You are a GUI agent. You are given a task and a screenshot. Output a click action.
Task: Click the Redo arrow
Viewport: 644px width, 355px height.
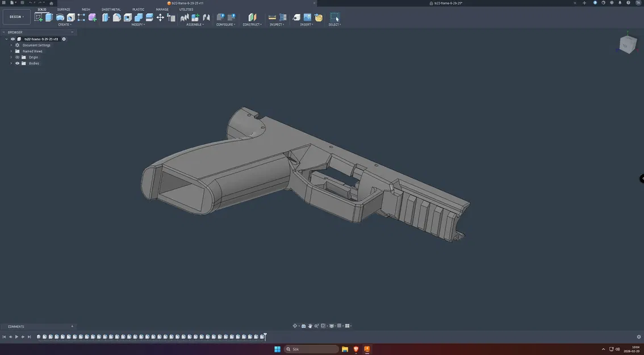(x=40, y=3)
